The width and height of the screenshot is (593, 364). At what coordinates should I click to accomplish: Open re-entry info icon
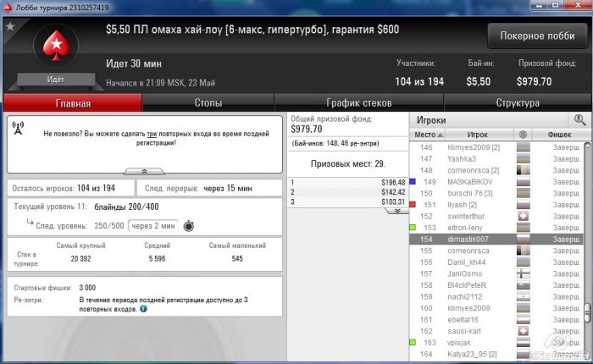point(143,308)
